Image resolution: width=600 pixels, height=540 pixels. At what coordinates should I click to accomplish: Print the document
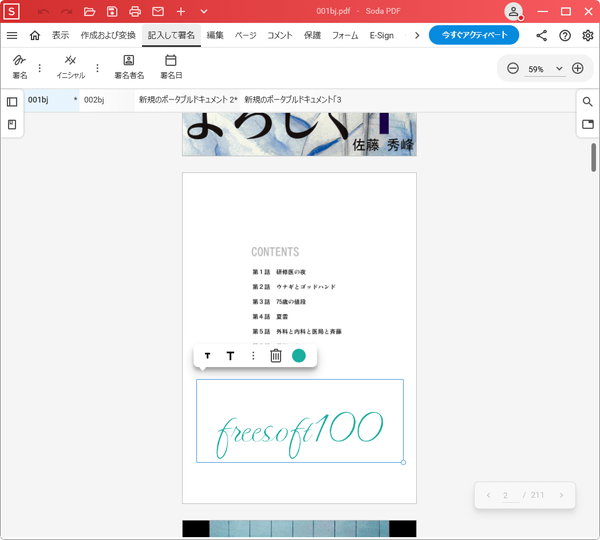[135, 11]
